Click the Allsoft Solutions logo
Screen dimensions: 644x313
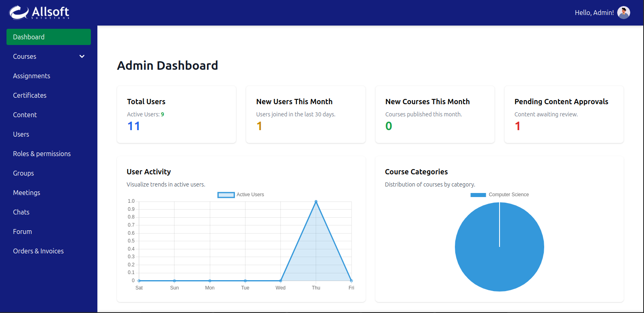[39, 13]
